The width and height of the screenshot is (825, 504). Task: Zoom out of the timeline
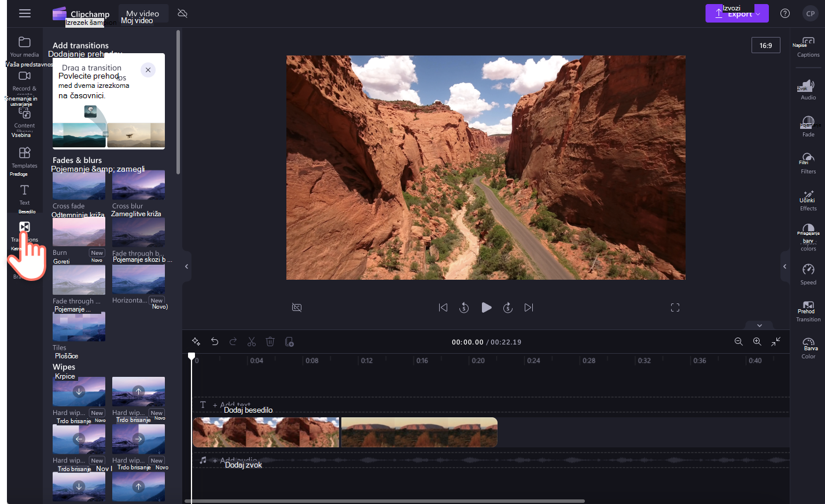(x=739, y=342)
